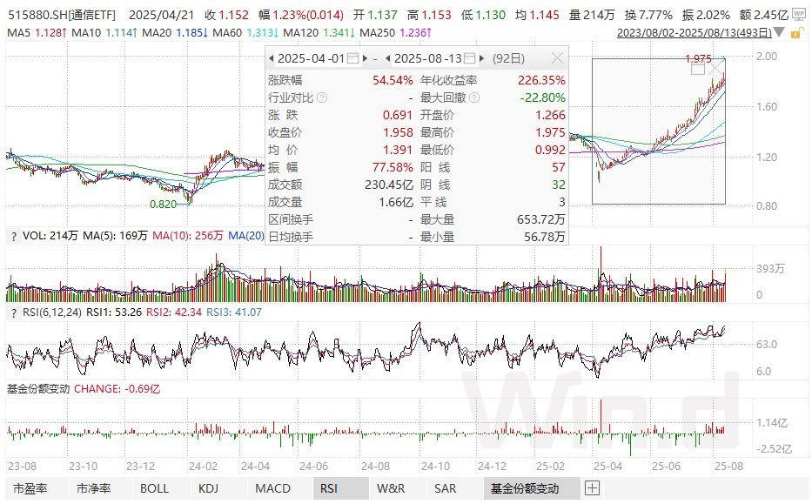Click the start date field 2025-04-01
The width and height of the screenshot is (812, 504).
[310, 59]
